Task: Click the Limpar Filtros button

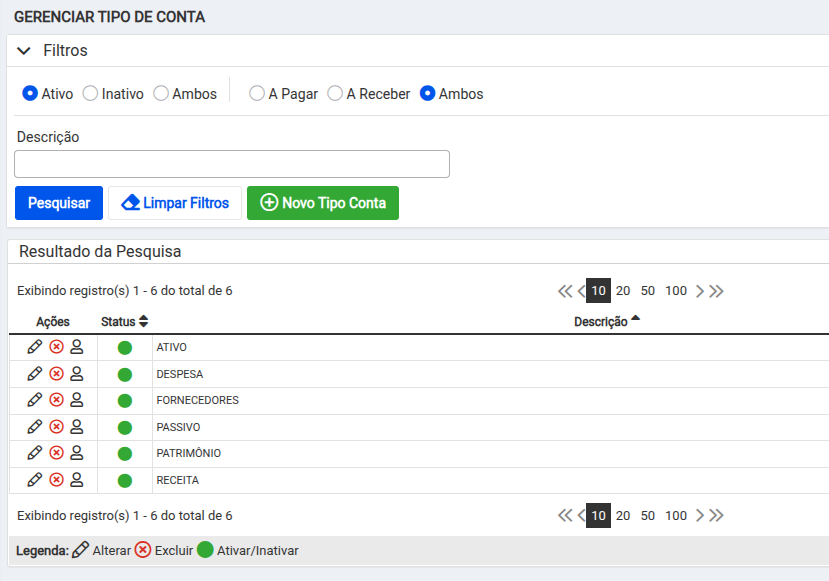Action: pyautogui.click(x=175, y=203)
